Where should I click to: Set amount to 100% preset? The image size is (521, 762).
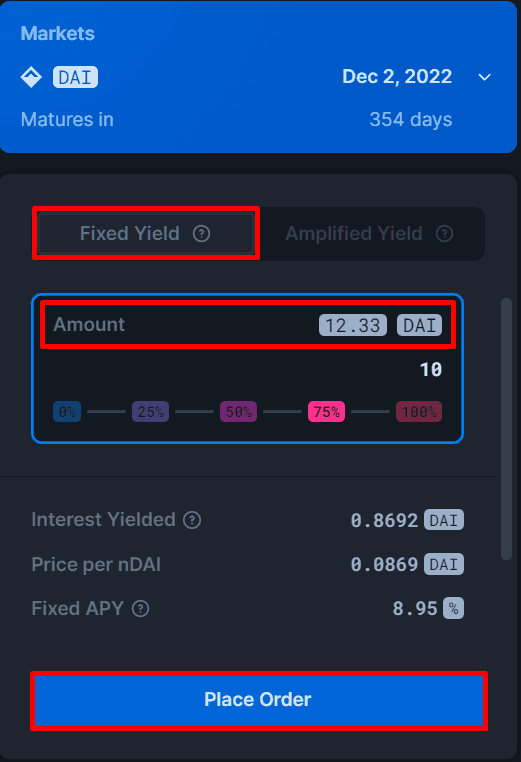pos(419,412)
